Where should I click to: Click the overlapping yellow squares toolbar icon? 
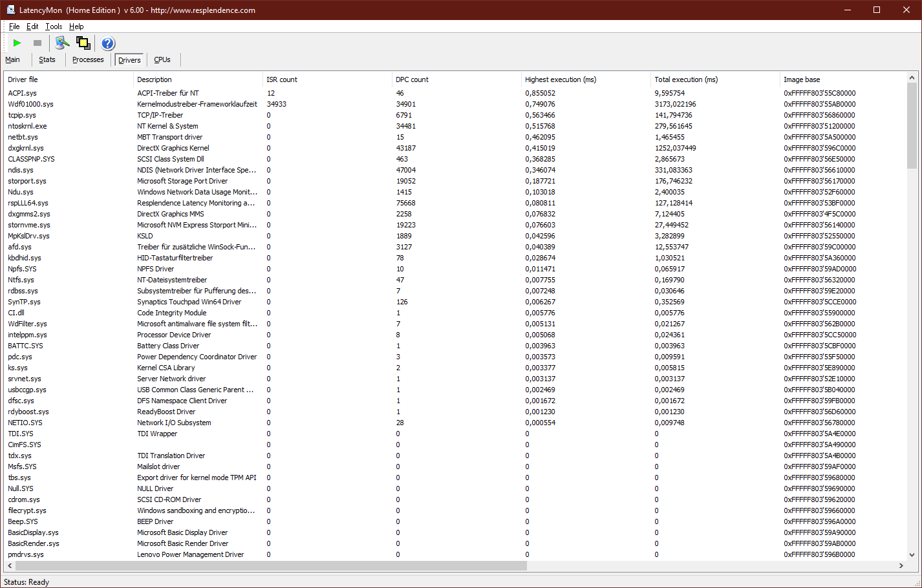click(83, 43)
